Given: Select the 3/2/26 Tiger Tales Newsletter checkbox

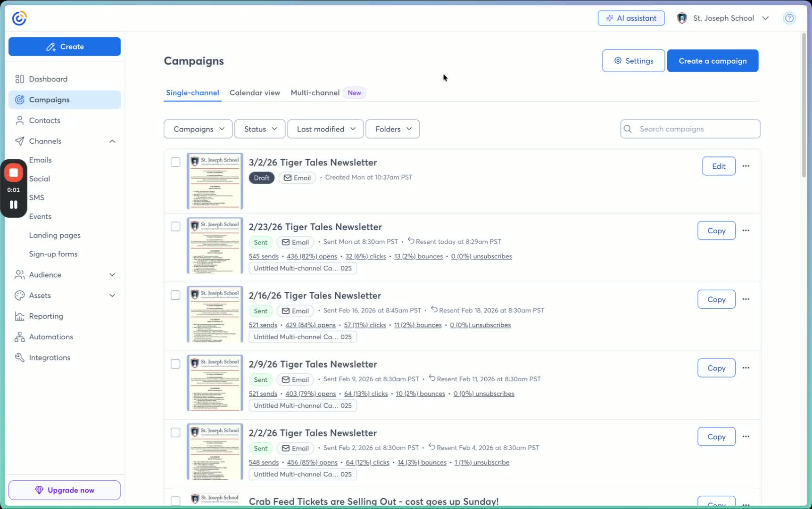Looking at the screenshot, I should 175,162.
